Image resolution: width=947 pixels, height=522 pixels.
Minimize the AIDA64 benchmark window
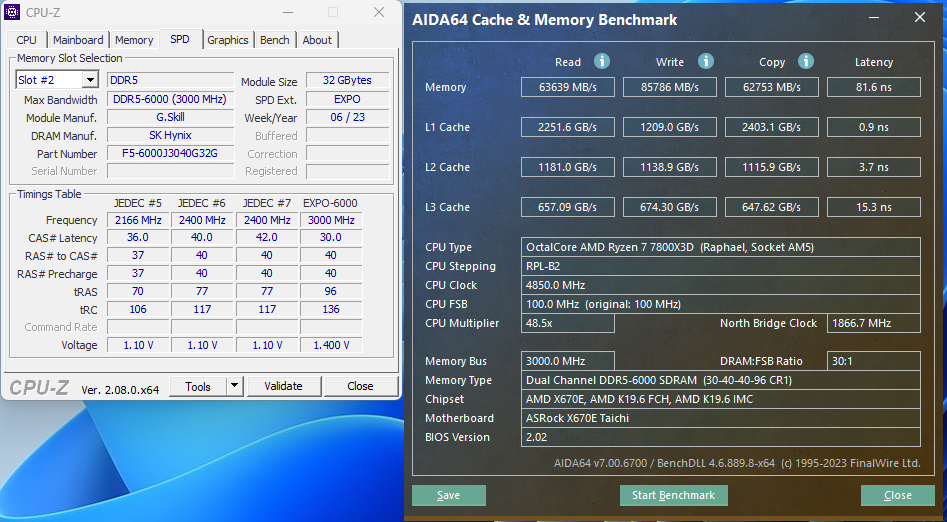pyautogui.click(x=869, y=17)
